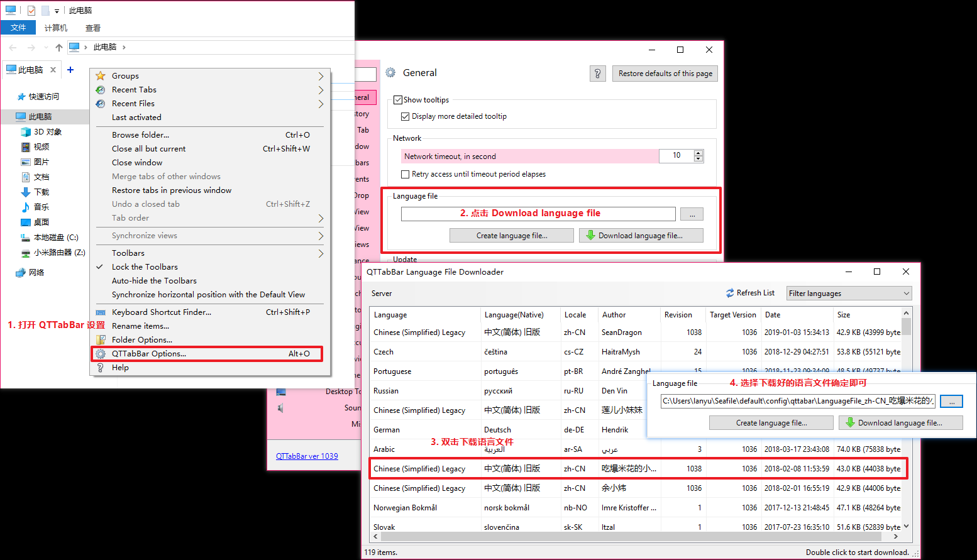Viewport: 977px width, 560px height.
Task: Click Download language file... in overlay panel
Action: click(900, 423)
